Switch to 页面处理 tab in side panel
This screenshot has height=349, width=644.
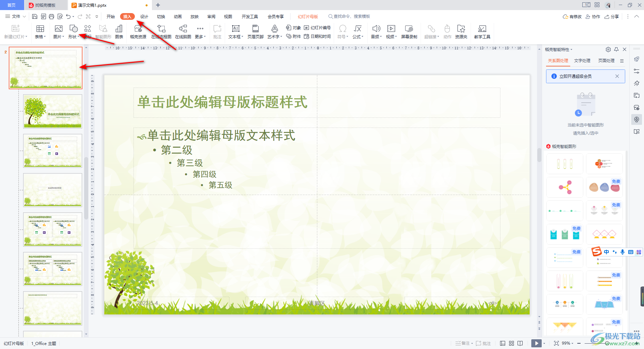point(606,61)
